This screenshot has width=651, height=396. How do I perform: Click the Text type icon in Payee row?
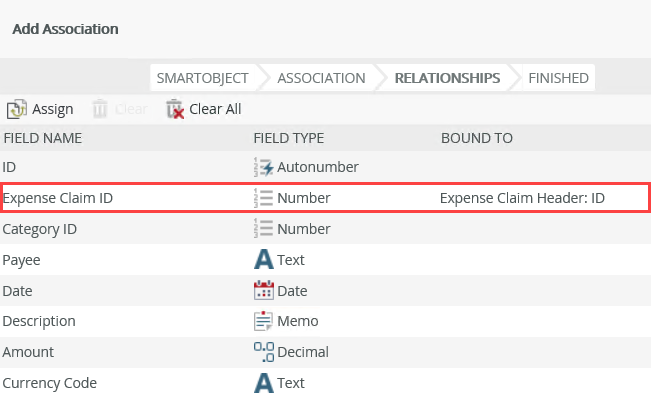[264, 259]
